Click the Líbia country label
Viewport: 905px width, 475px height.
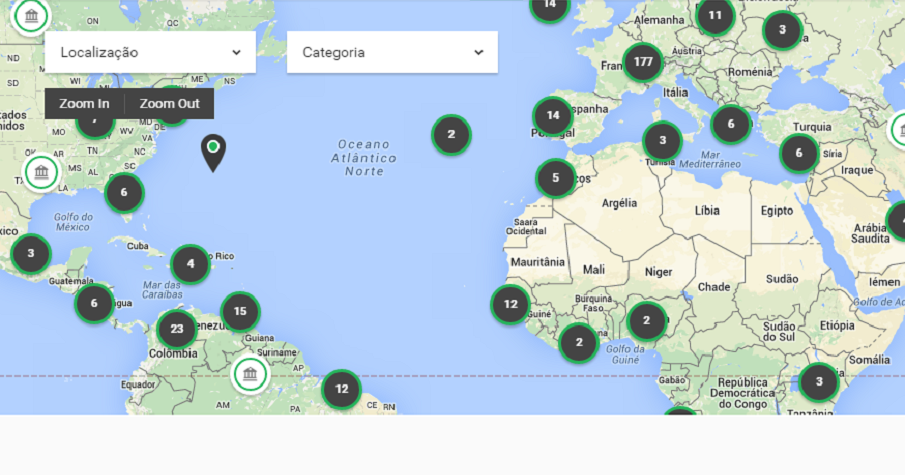707,211
